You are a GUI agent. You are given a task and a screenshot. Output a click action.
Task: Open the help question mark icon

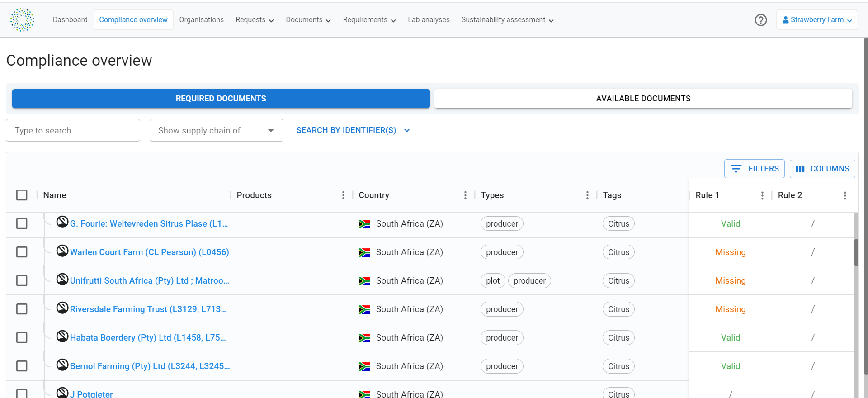tap(761, 20)
